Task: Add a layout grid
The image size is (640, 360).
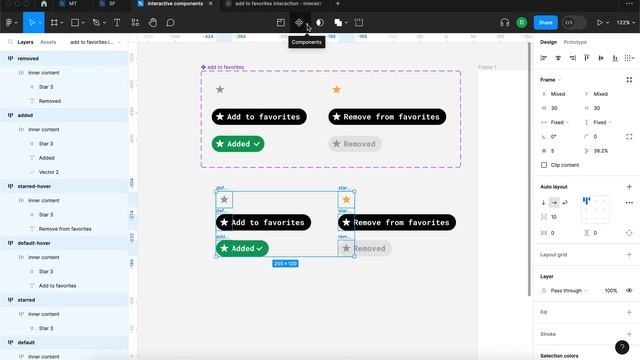Action: pos(629,255)
